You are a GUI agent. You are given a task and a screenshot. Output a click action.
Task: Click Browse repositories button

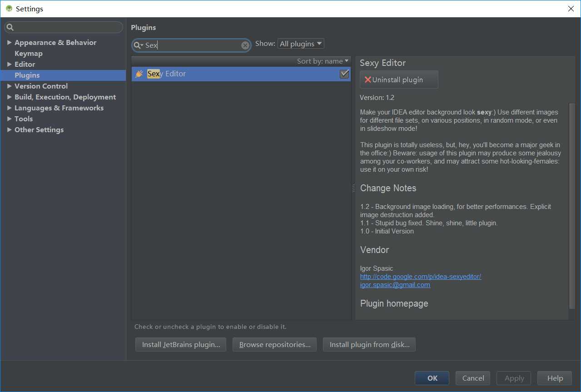(x=275, y=344)
